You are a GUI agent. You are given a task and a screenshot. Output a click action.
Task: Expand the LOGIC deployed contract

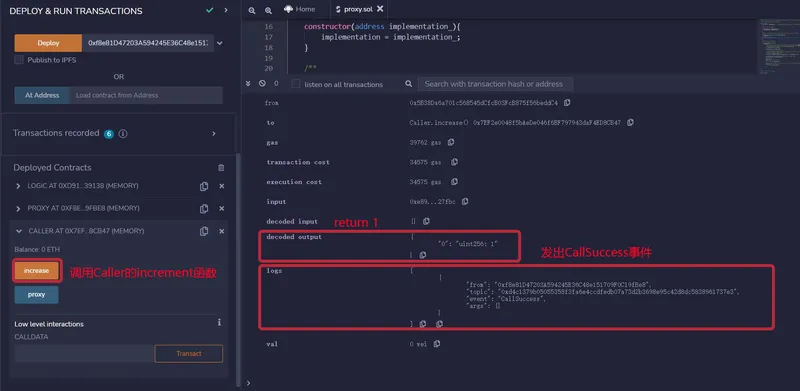point(18,186)
